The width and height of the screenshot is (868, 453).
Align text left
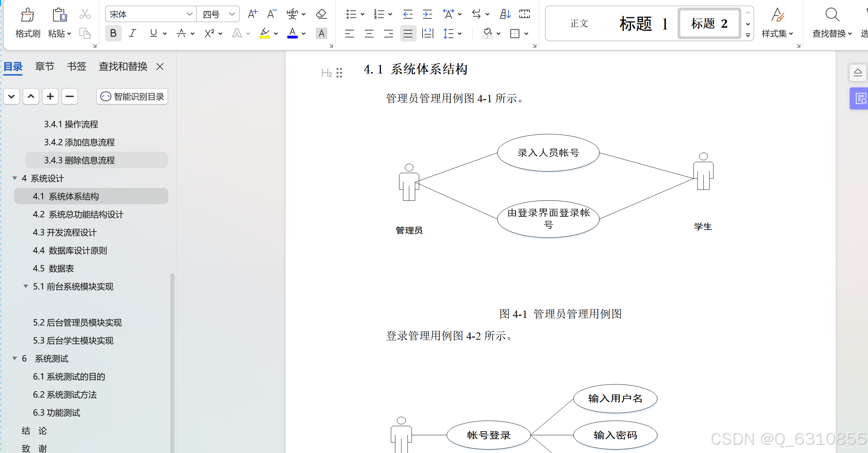pyautogui.click(x=349, y=34)
